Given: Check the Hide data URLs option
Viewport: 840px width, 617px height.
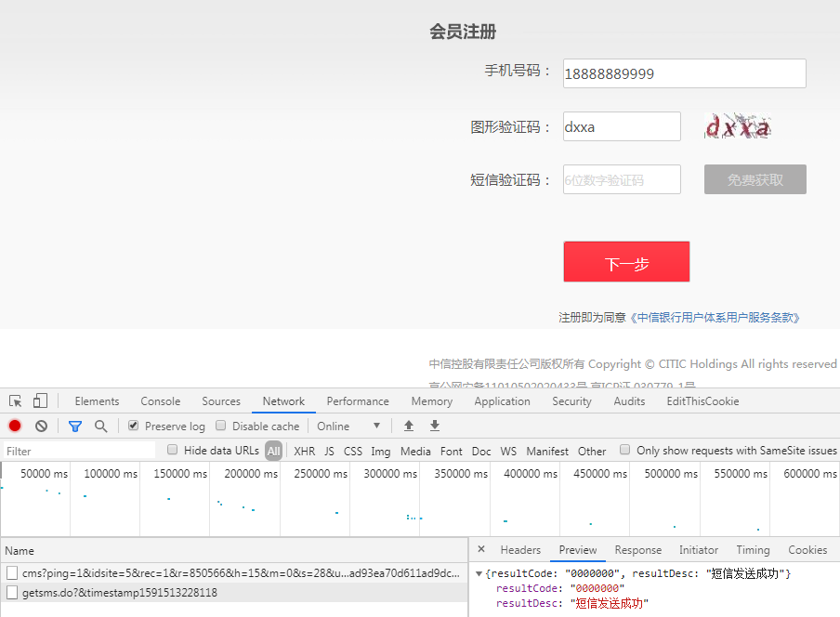Looking at the screenshot, I should click(173, 450).
